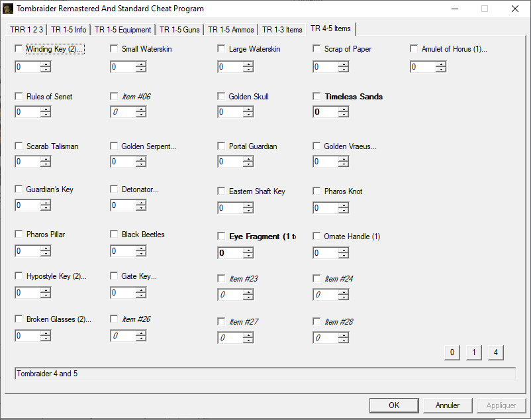
Task: Click the Eye Fragment quantity spinner
Action: coord(248,252)
